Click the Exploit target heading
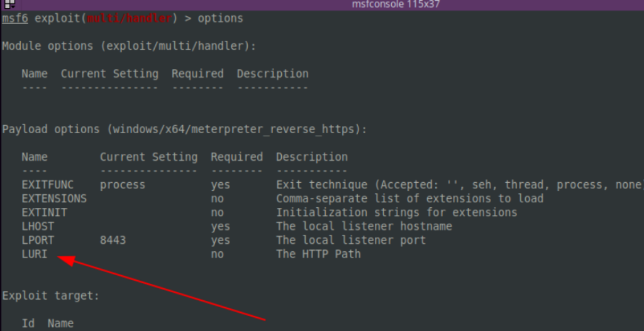Image resolution: width=644 pixels, height=331 pixels. [50, 295]
